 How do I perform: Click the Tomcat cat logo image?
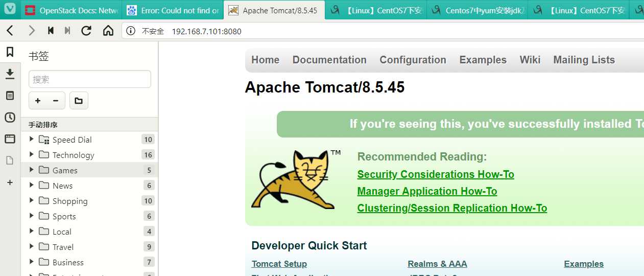pyautogui.click(x=296, y=179)
